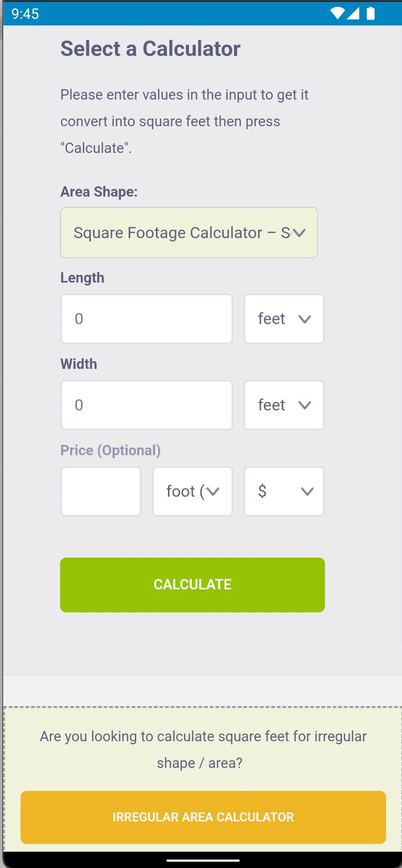Screen dimensions: 402x868
Task: Click the empty Price input box
Action: (x=101, y=491)
